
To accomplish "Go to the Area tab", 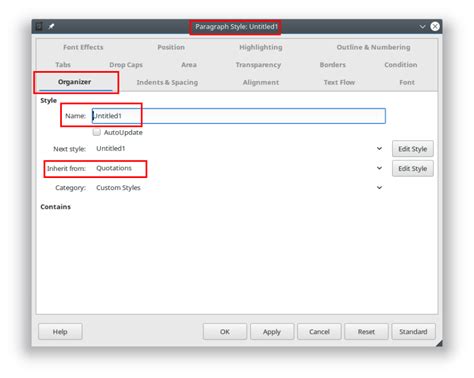I will (189, 65).
